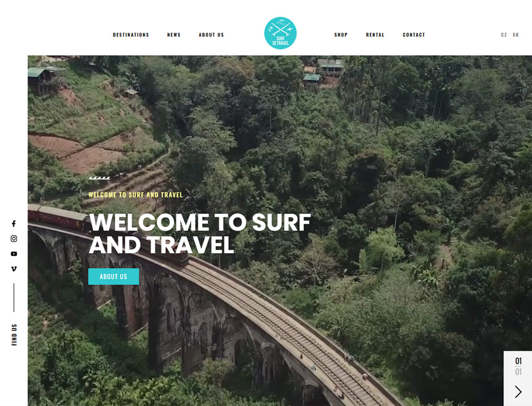Go to next slide arrow
This screenshot has height=406, width=532.
tap(518, 392)
